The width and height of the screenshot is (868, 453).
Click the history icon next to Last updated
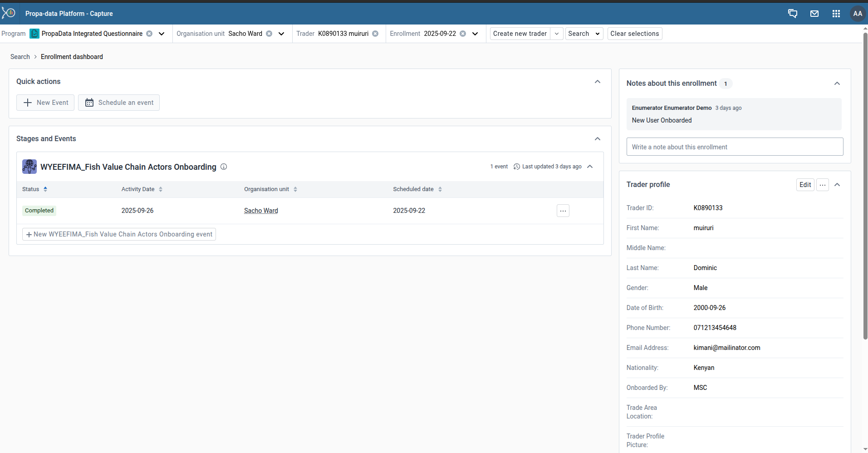click(517, 167)
